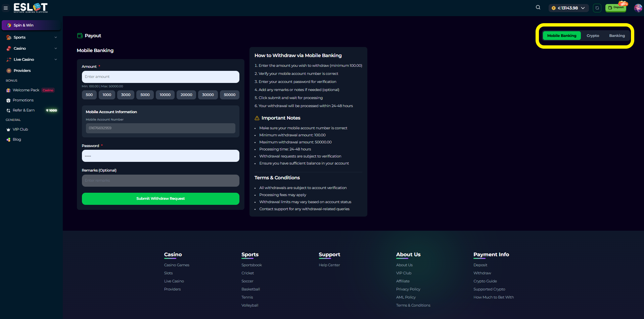Click the green Deposit button
This screenshot has width=644, height=319.
(x=616, y=8)
